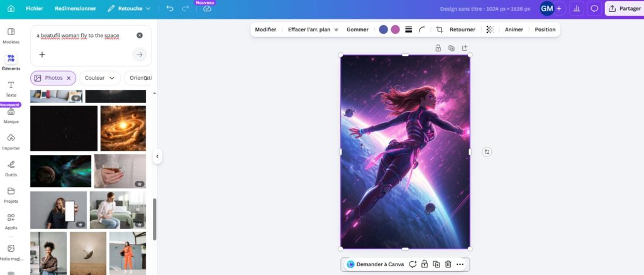
Task: Duplicate the page with top icon
Action: pyautogui.click(x=452, y=48)
